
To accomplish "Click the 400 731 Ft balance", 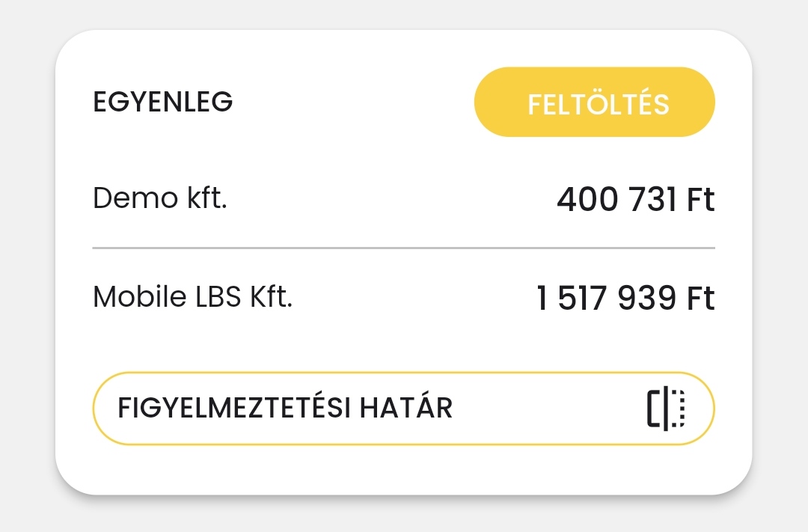I will (635, 200).
